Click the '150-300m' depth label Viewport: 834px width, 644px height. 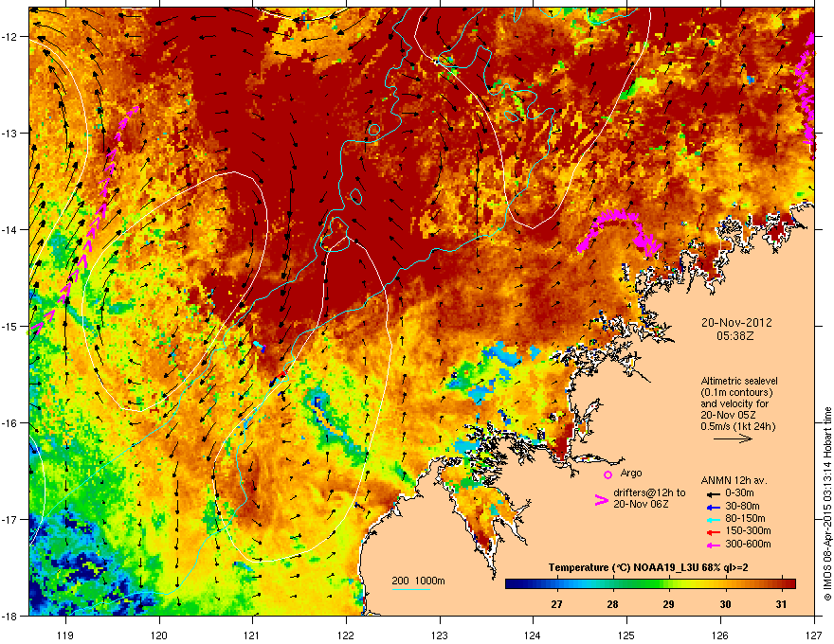[x=749, y=530]
